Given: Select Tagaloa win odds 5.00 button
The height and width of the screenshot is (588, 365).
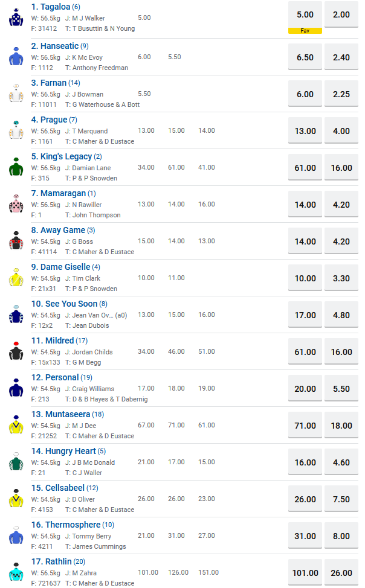Looking at the screenshot, I should [x=305, y=14].
